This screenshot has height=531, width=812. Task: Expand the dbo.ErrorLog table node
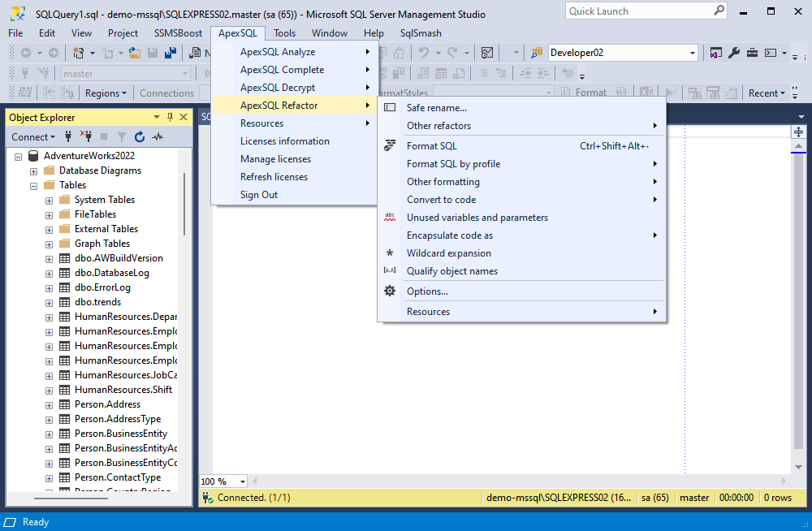pos(50,288)
